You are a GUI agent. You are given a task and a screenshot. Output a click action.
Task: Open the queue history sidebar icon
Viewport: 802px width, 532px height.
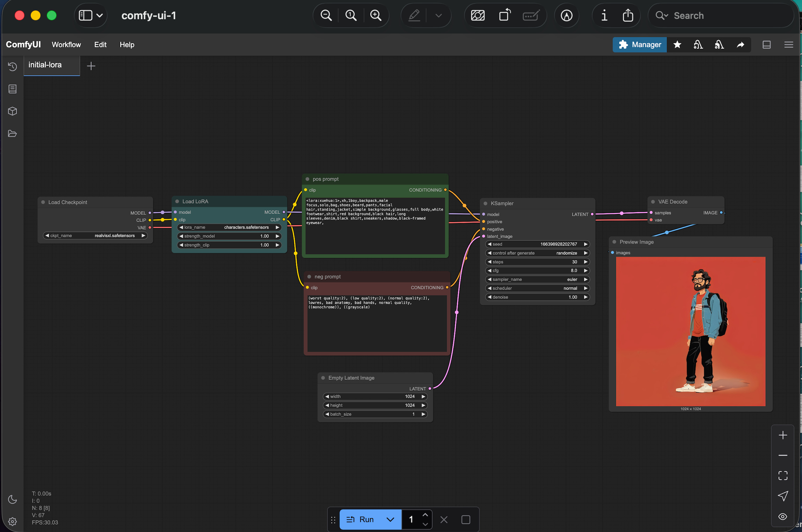pos(13,67)
